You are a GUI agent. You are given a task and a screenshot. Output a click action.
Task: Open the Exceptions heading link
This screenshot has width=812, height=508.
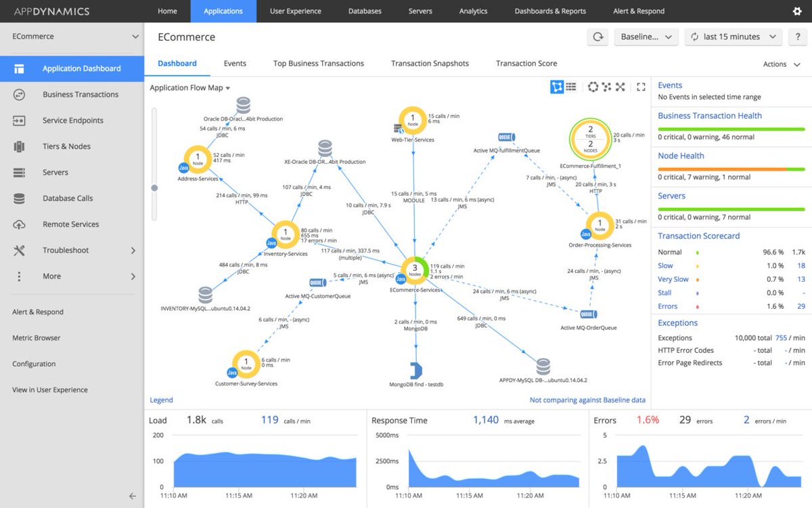tap(678, 323)
